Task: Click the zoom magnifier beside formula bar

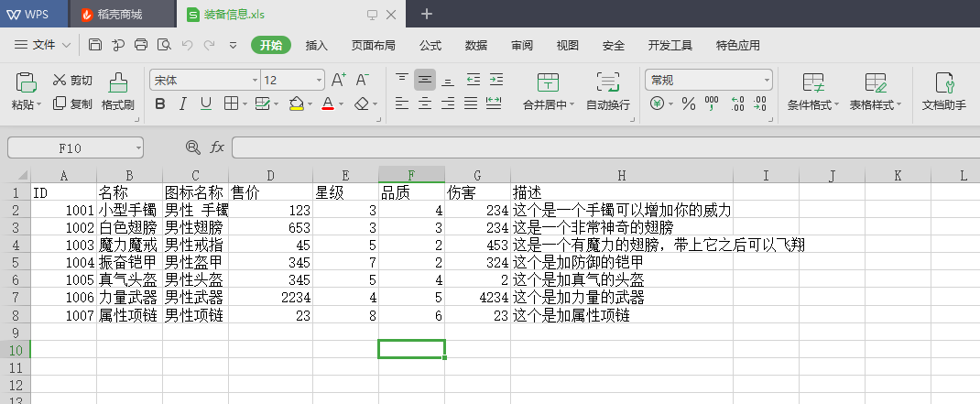Action: [193, 147]
